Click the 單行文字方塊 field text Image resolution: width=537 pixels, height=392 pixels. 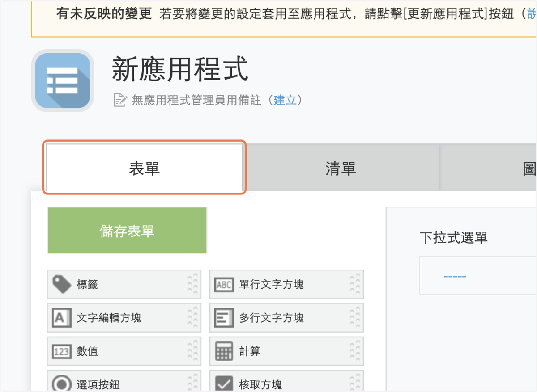271,284
